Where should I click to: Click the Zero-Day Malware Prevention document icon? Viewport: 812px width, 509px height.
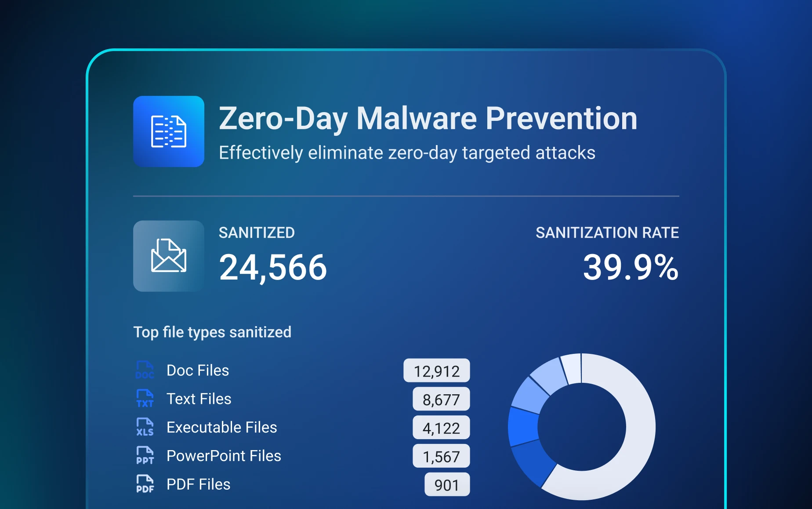click(169, 131)
